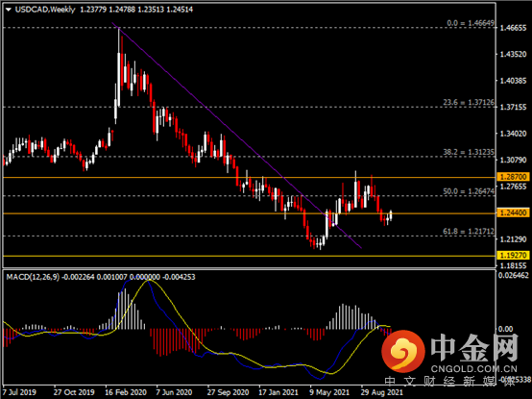The width and height of the screenshot is (532, 399).
Task: Select the 1.19270 yellow price label
Action: click(x=513, y=255)
